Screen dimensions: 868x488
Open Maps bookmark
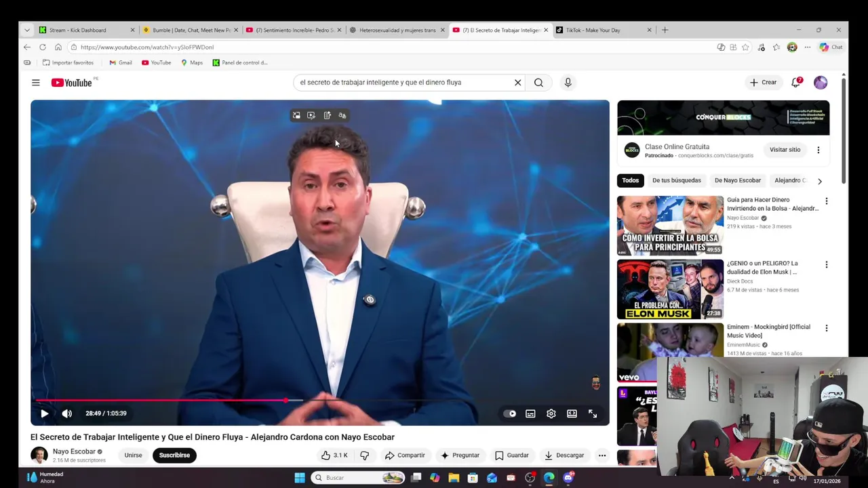(x=192, y=62)
